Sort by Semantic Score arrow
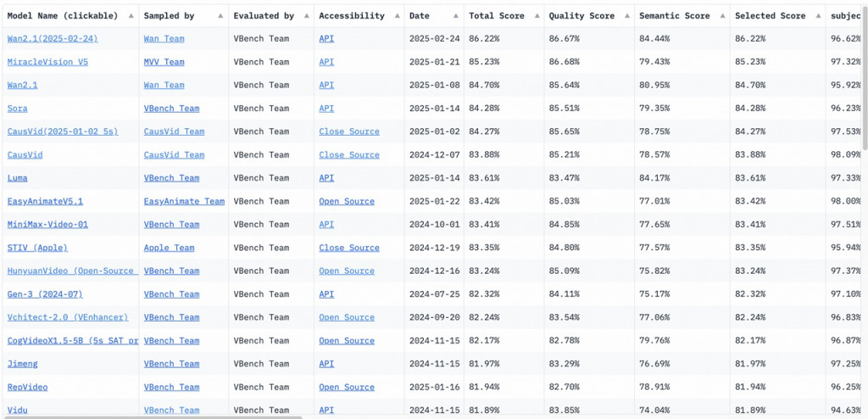Image resolution: width=868 pixels, height=419 pixels. point(722,16)
